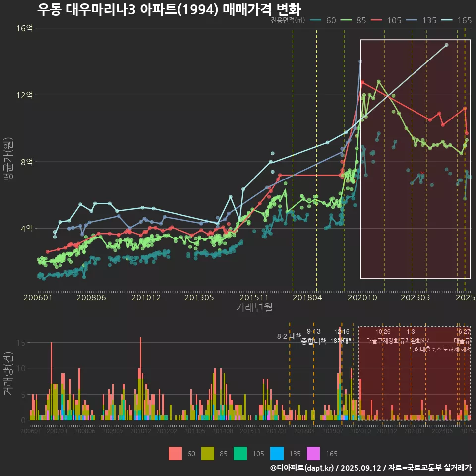Click the '©디아파트(dapt.kr)' source credit
Image resolution: width=476 pixels, height=476 pixels.
[x=302, y=468]
